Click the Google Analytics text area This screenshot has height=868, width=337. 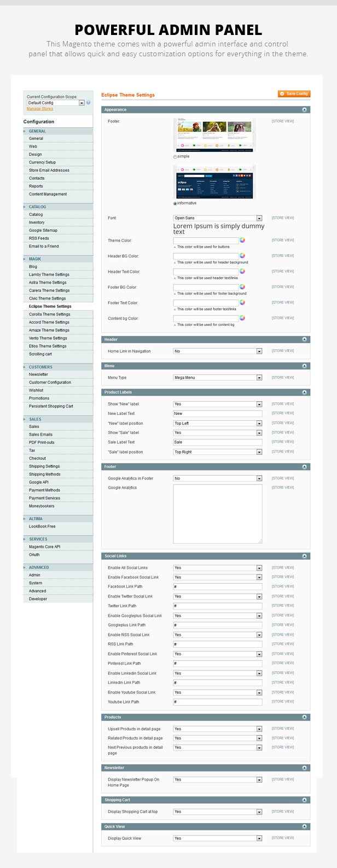tap(218, 514)
